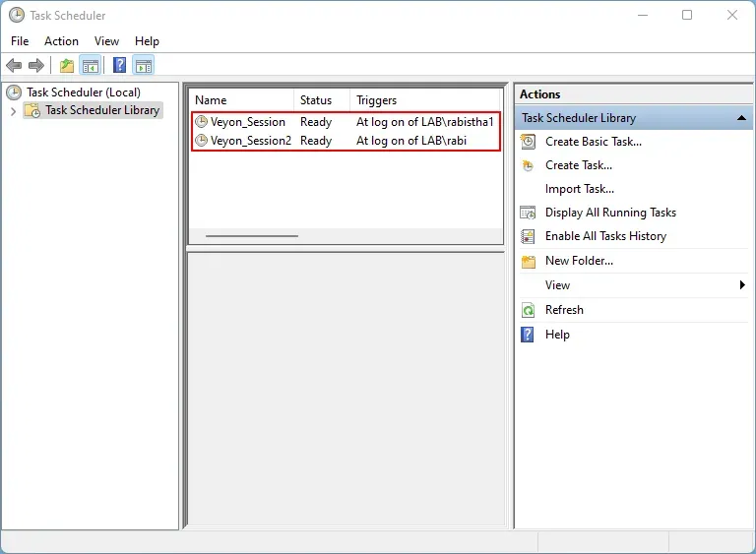This screenshot has width=756, height=554.
Task: Click the Forward arrow toolbar icon
Action: click(x=36, y=65)
